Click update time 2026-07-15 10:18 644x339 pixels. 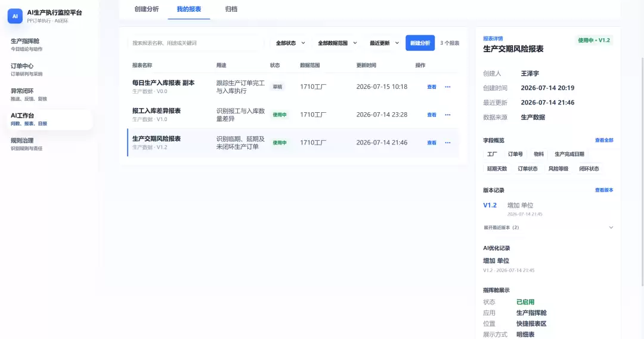point(382,87)
